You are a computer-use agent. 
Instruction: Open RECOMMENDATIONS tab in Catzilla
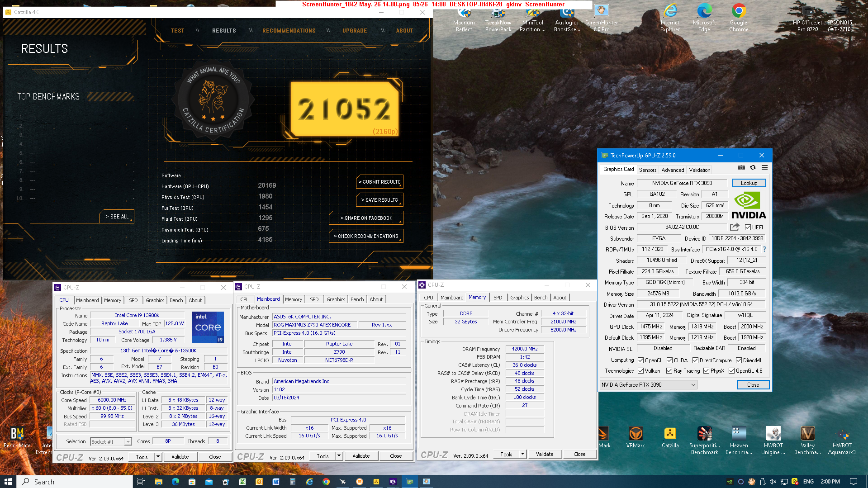[x=289, y=31]
